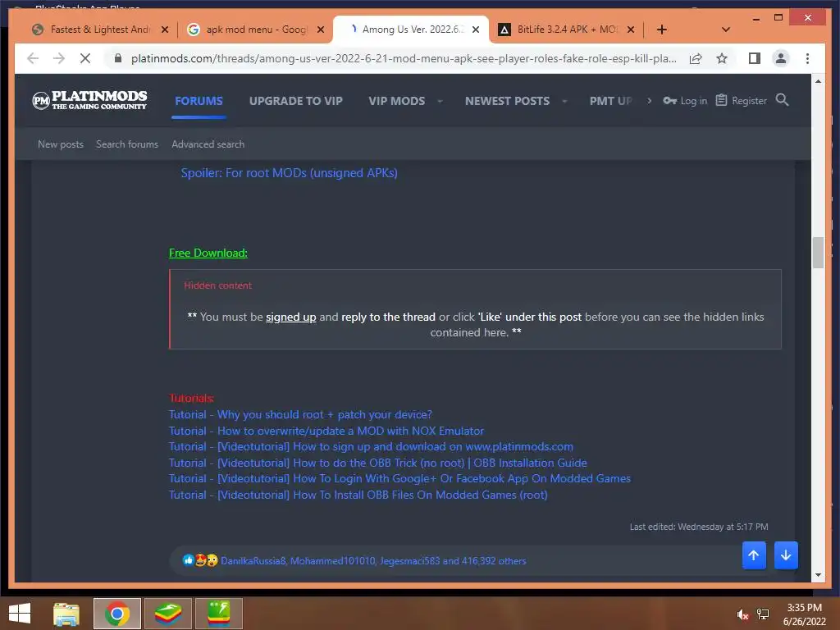Open a new browser tab
Image resolution: width=840 pixels, height=630 pixels.
[x=662, y=30]
